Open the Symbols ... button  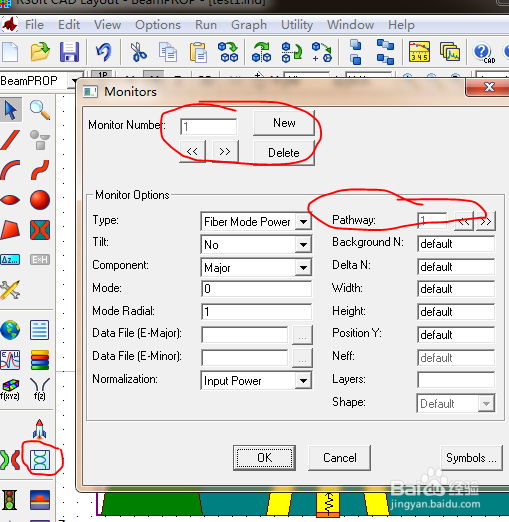tap(471, 458)
